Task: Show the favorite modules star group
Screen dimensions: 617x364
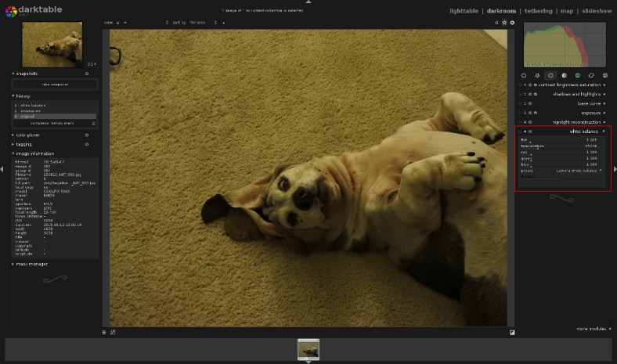Action: pyautogui.click(x=536, y=75)
